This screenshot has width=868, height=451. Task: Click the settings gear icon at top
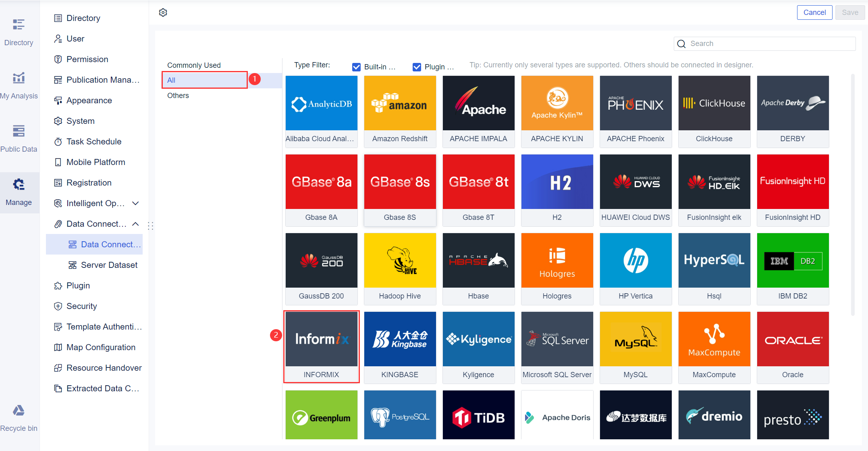[163, 13]
